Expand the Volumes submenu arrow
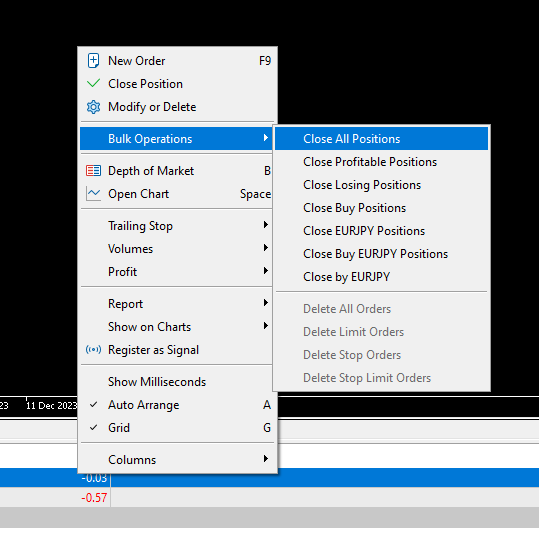The image size is (539, 534). (x=265, y=248)
